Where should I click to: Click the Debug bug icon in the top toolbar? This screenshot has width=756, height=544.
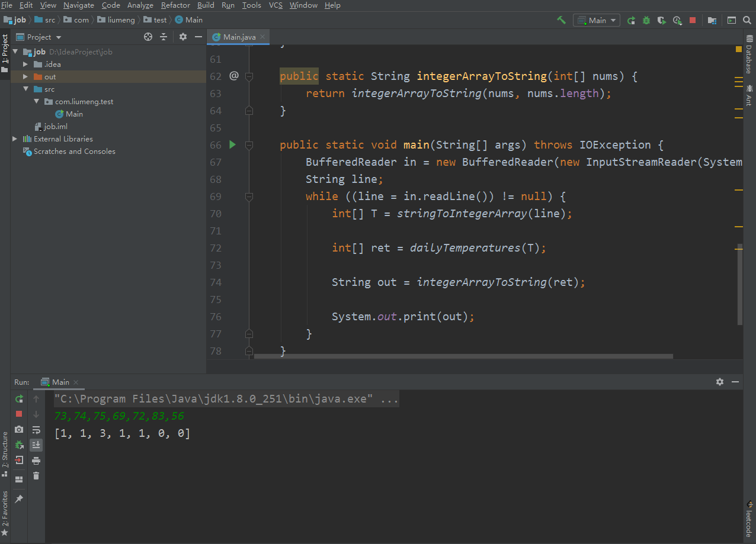pyautogui.click(x=646, y=20)
